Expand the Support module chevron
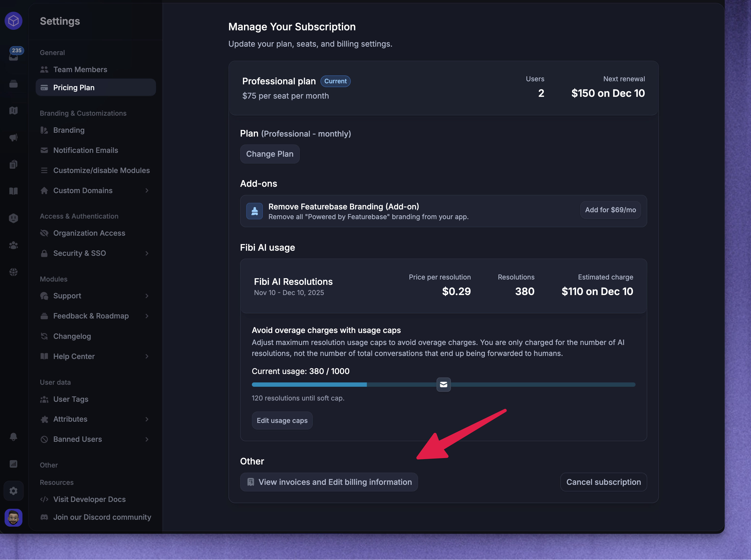Viewport: 751px width, 560px height. [x=147, y=296]
